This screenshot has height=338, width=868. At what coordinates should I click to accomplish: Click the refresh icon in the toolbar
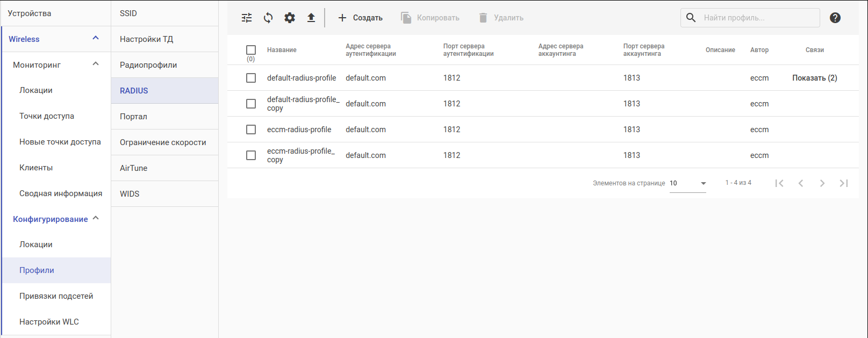pyautogui.click(x=268, y=18)
